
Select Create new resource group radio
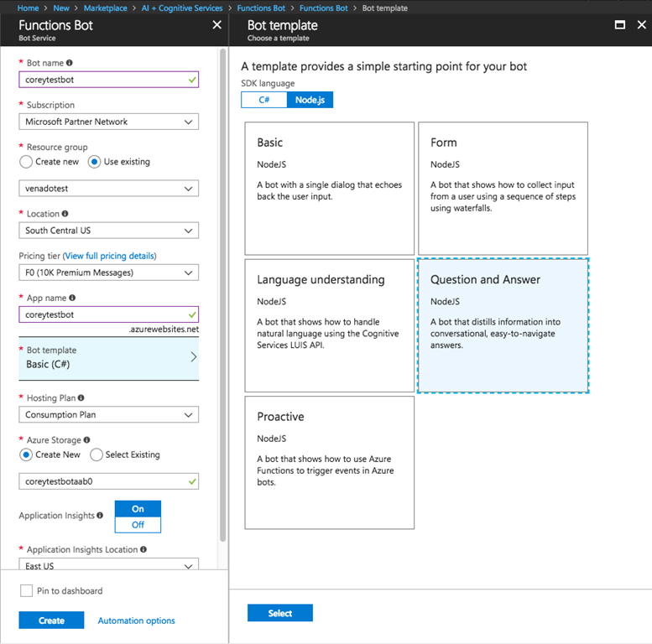[26, 162]
